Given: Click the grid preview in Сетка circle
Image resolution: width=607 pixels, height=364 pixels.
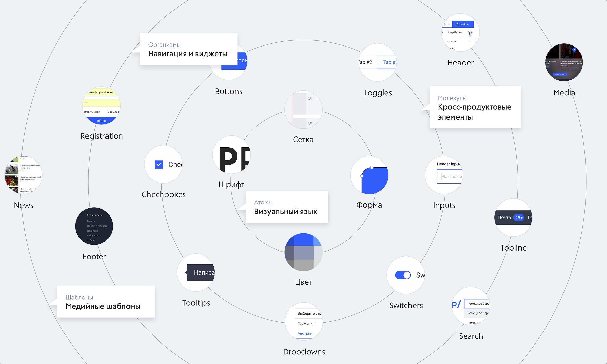Looking at the screenshot, I should [303, 109].
